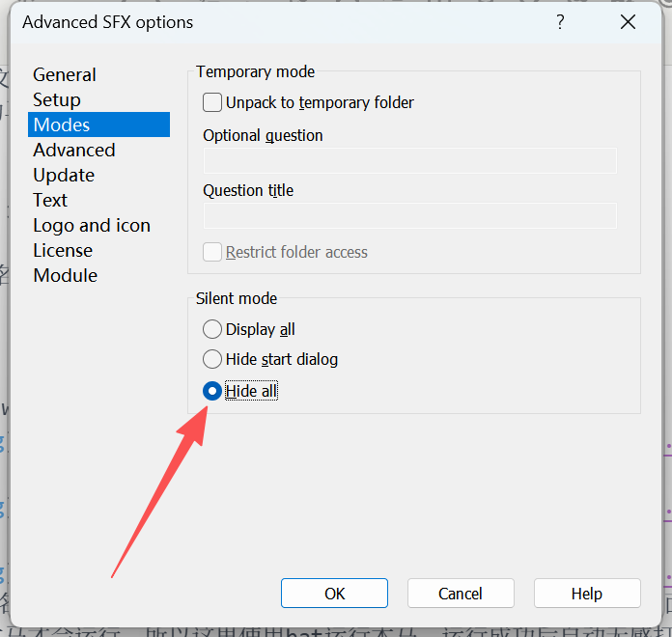
Task: Enable Unpack to temporary folder checkbox
Action: [212, 102]
